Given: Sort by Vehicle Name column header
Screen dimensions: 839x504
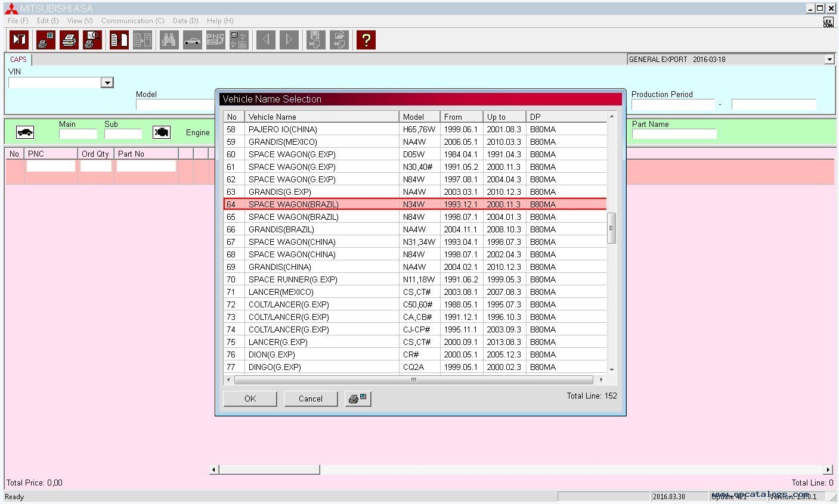Looking at the screenshot, I should pyautogui.click(x=321, y=117).
